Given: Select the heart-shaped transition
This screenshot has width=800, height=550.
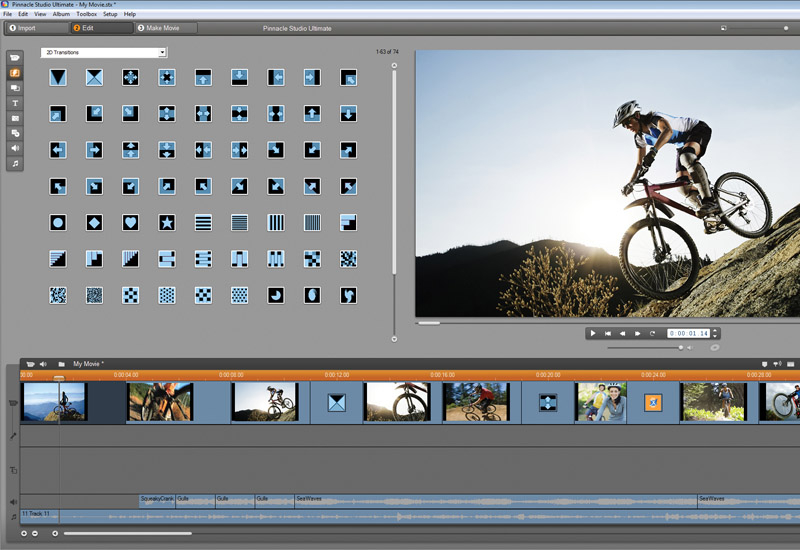Looking at the screenshot, I should point(131,222).
